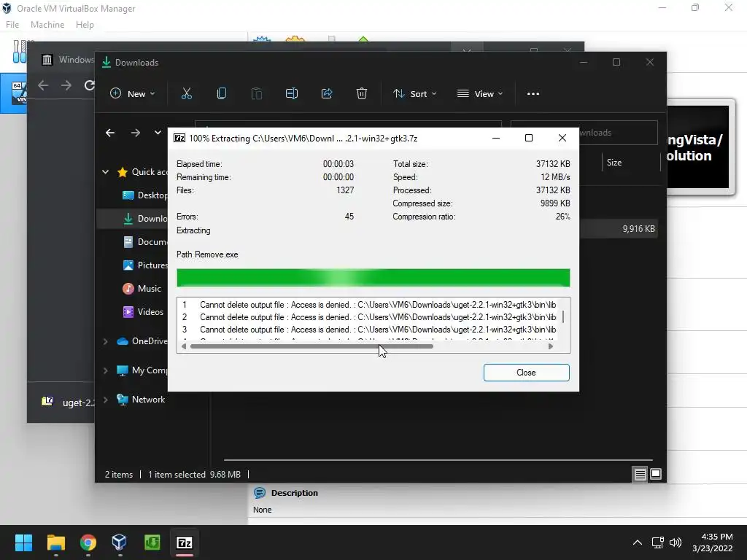Open the File menu in VirtualBox Manager
Image resolution: width=747 pixels, height=560 pixels.
pos(12,25)
